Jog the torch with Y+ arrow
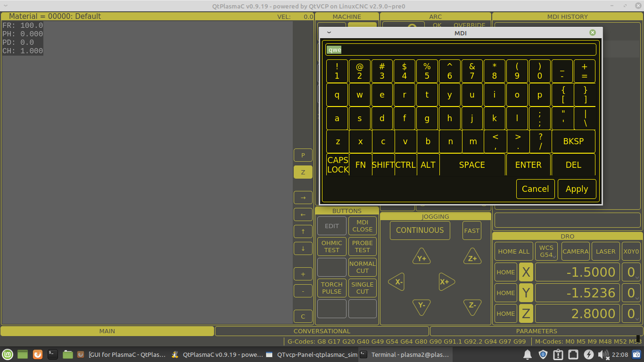The image size is (644, 362). click(421, 256)
